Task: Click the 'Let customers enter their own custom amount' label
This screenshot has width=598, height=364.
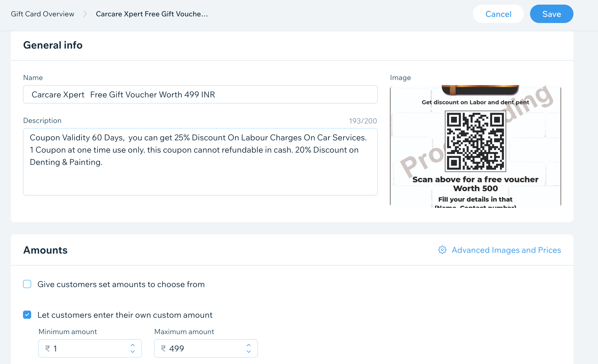Action: (x=125, y=315)
